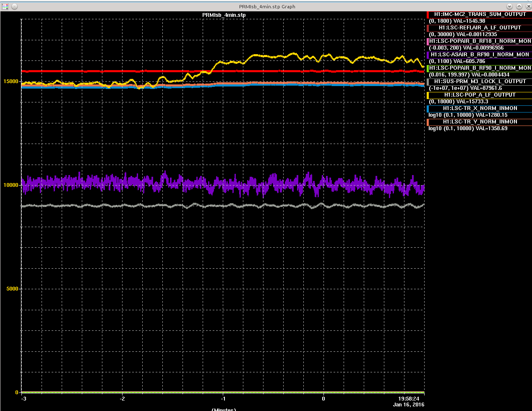Viewport: 532px width, 411px height.
Task: Click the round pin button in title bar
Action: (x=14, y=6)
